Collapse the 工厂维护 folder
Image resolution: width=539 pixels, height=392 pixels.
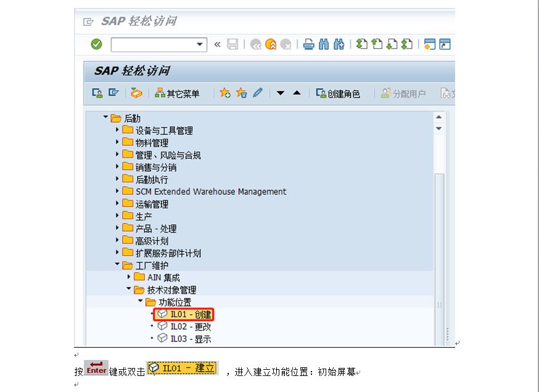pos(117,264)
